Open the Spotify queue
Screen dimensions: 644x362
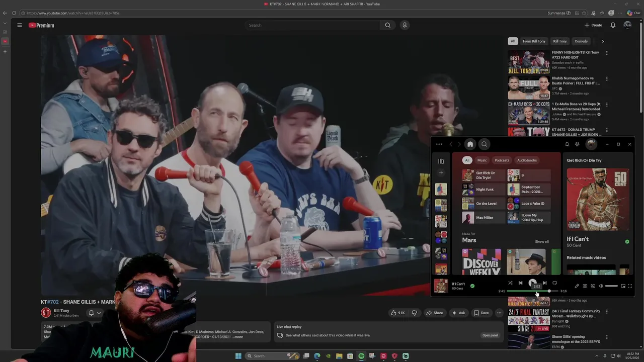585,286
